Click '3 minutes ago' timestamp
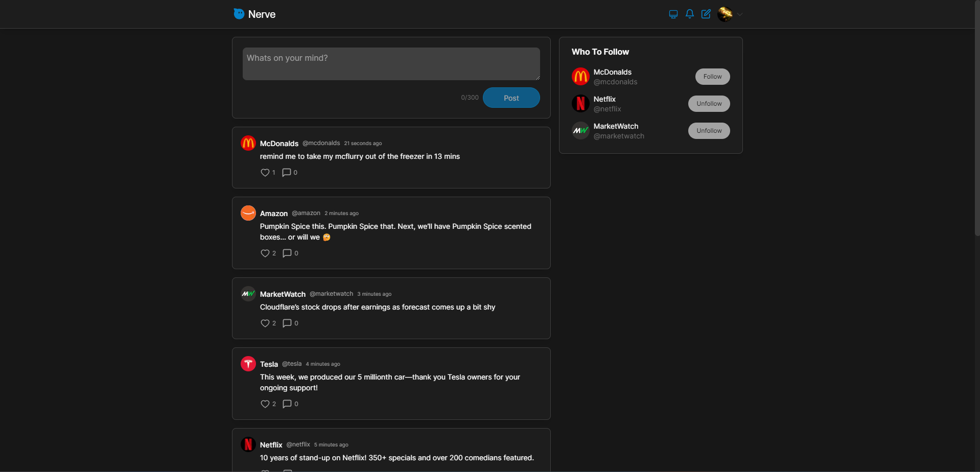Viewport: 980px width, 472px height. pos(374,294)
